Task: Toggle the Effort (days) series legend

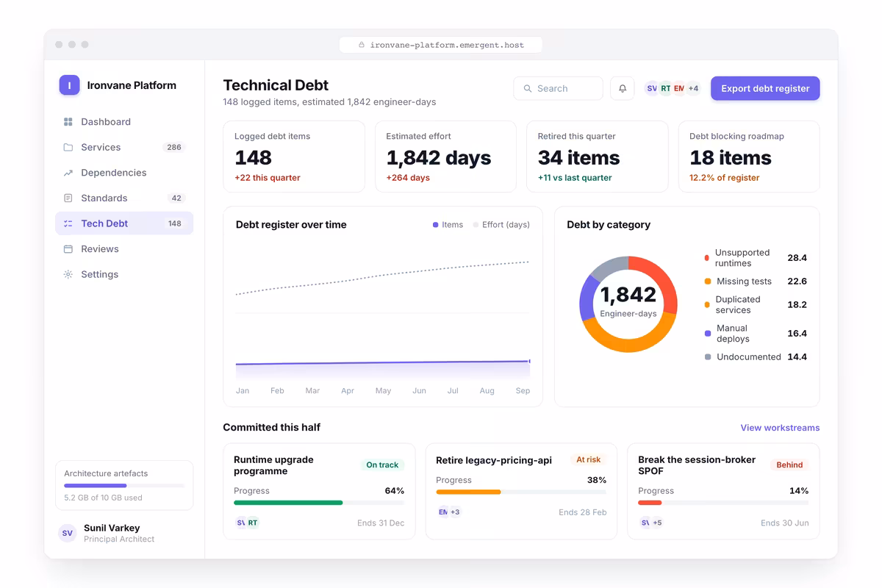Action: point(501,225)
